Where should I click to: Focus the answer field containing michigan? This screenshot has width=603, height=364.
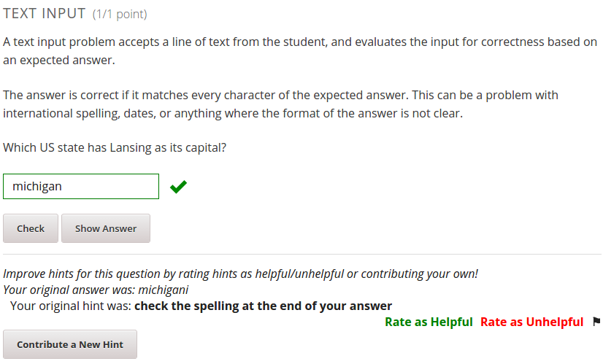81,186
